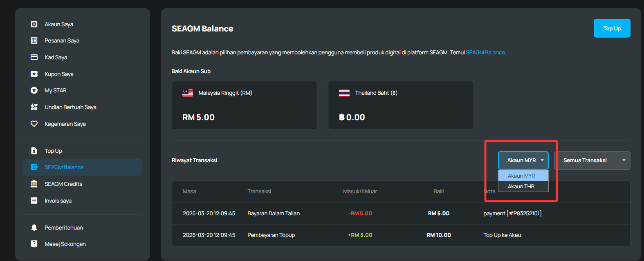Click the Kegemaran Saya heart icon

(x=34, y=124)
